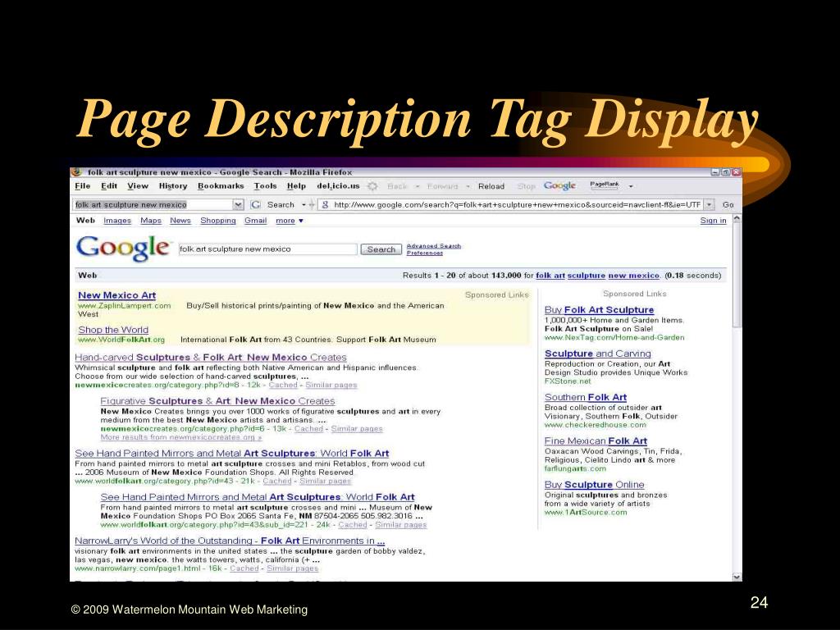Open the Advanced Search link
The image size is (840, 630).
[x=433, y=246]
